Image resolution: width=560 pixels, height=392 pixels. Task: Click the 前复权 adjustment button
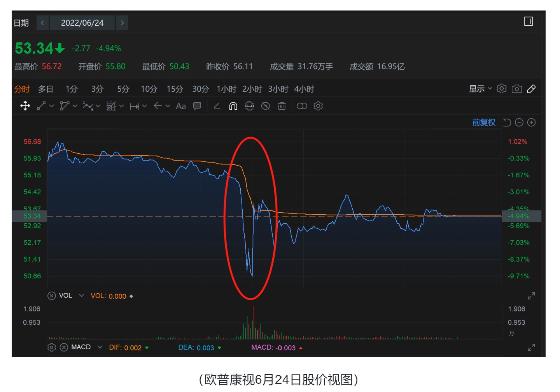pyautogui.click(x=483, y=122)
